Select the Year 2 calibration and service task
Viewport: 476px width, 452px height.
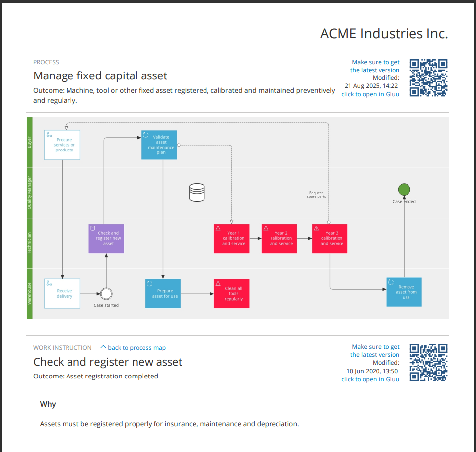(x=279, y=238)
